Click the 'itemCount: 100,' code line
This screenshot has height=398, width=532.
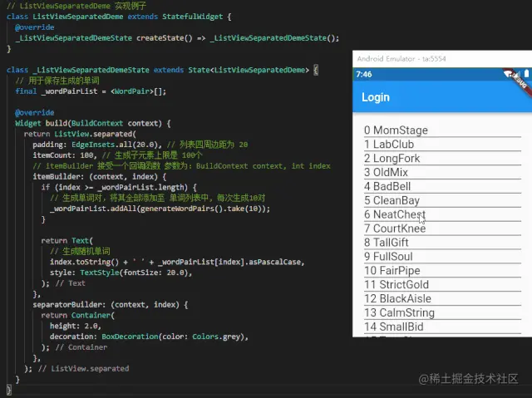tap(65, 155)
